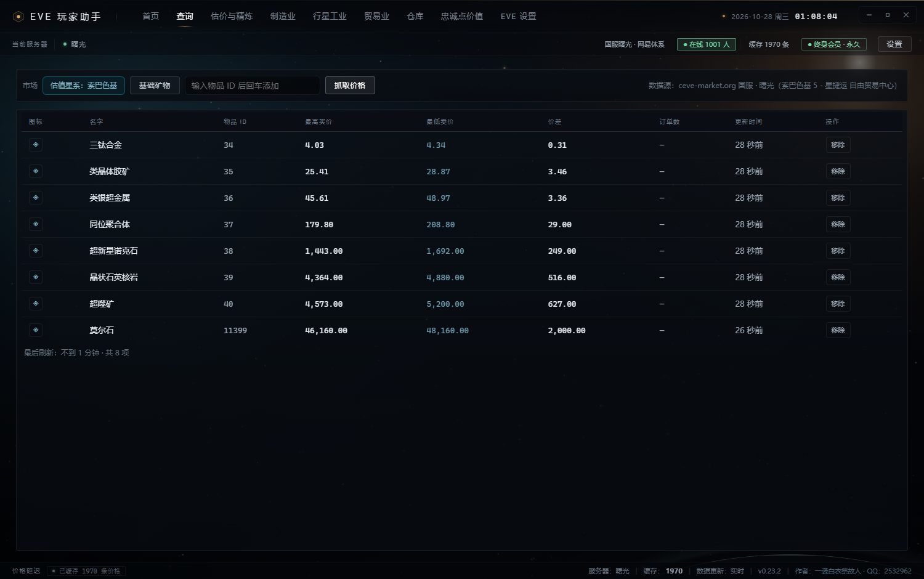Click the 基础矿物 preset button
This screenshot has width=924, height=579.
pos(155,86)
